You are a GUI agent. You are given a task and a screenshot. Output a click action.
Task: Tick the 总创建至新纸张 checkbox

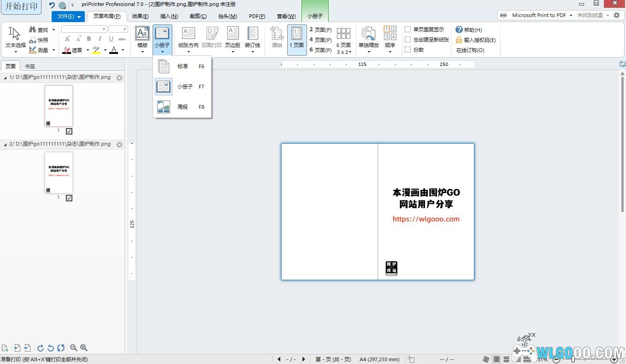408,40
